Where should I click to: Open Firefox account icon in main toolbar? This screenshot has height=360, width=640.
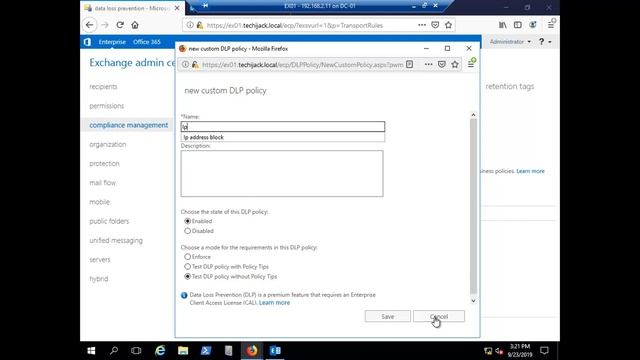(532, 25)
